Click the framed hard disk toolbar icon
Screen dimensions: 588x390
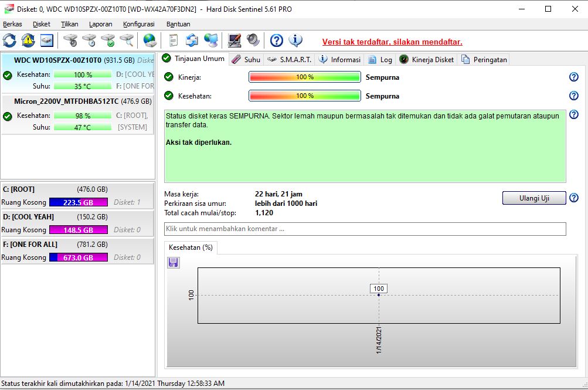pyautogui.click(x=47, y=40)
